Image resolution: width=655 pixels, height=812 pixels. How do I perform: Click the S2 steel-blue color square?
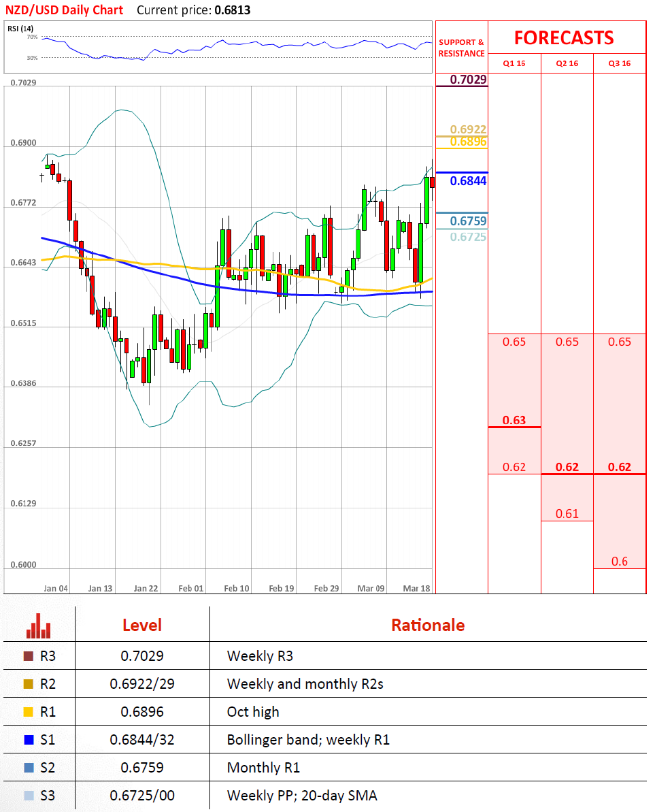click(29, 768)
